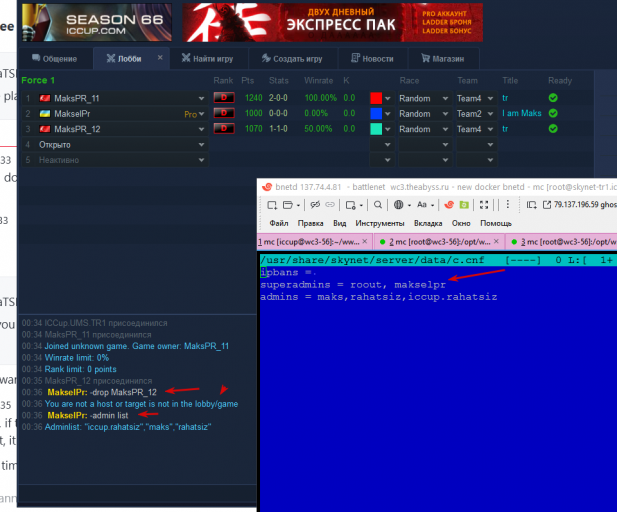Screen dimensions: 617x512
Task: Click the add-tab icon left of 79.137.196.59
Action: [532, 205]
